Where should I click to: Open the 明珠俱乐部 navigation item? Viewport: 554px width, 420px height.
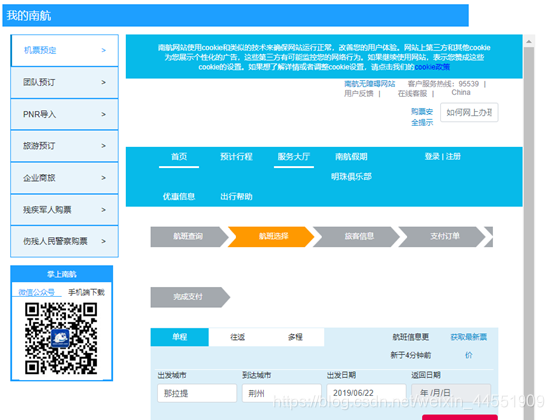[351, 176]
